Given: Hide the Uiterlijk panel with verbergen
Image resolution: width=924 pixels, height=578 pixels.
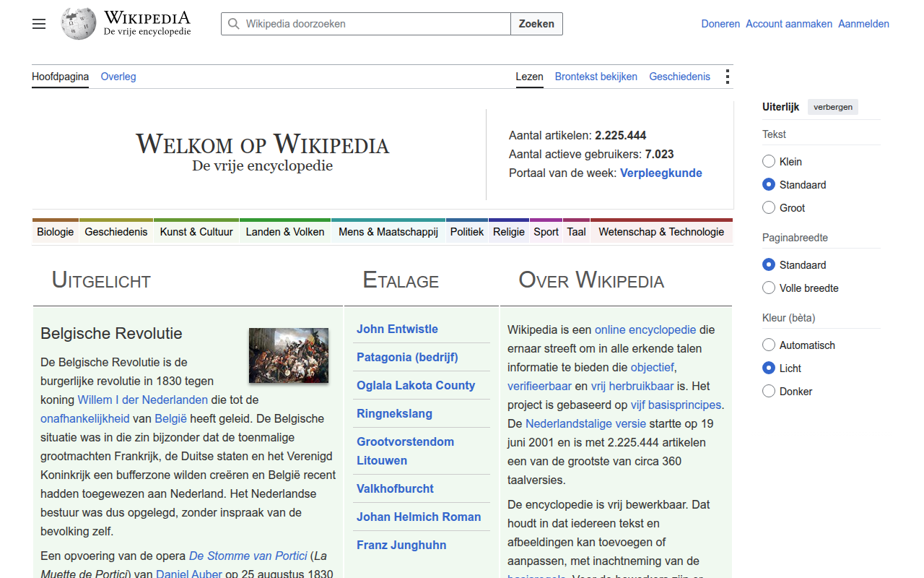Looking at the screenshot, I should coord(833,107).
